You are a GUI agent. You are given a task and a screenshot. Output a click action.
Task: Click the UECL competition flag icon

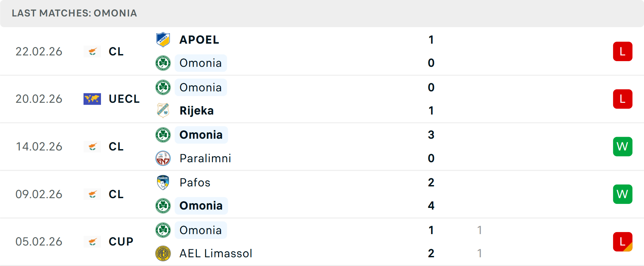(x=92, y=99)
